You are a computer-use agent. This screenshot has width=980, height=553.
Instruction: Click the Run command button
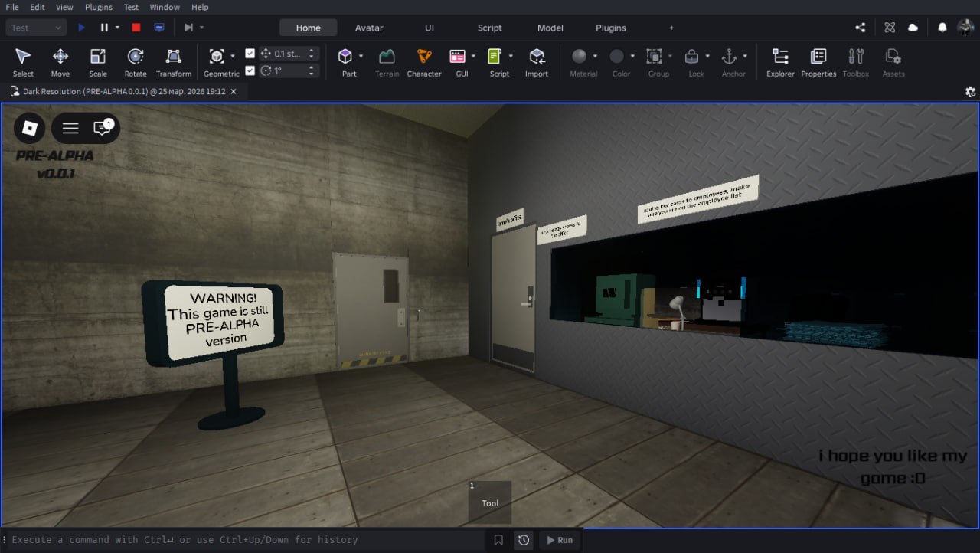coord(560,540)
